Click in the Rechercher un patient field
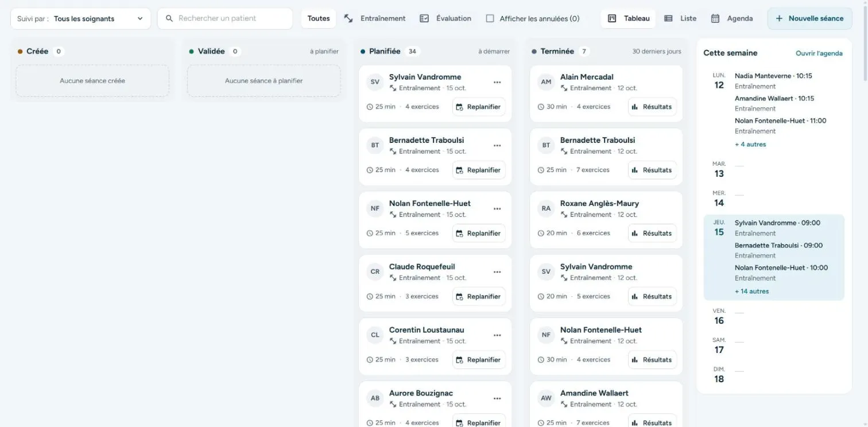This screenshot has width=868, height=427. coord(225,18)
